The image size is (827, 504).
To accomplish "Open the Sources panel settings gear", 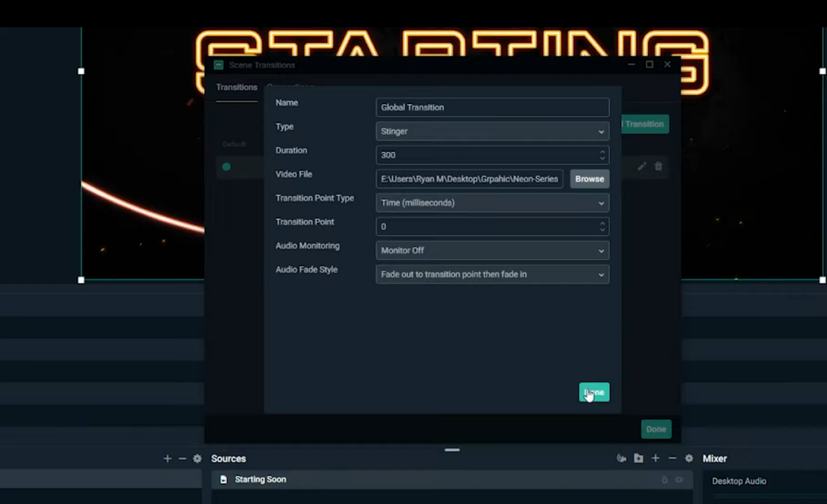I will tap(689, 458).
